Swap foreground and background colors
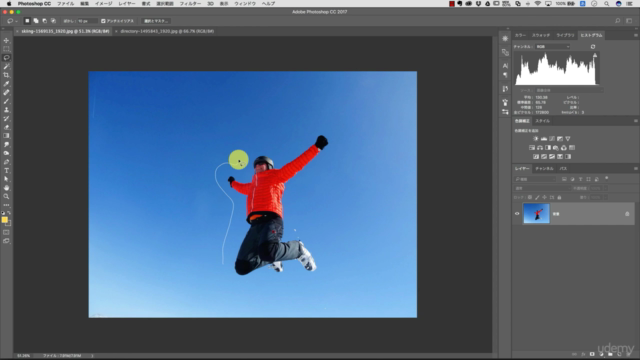The height and width of the screenshot is (360, 640). click(9, 213)
